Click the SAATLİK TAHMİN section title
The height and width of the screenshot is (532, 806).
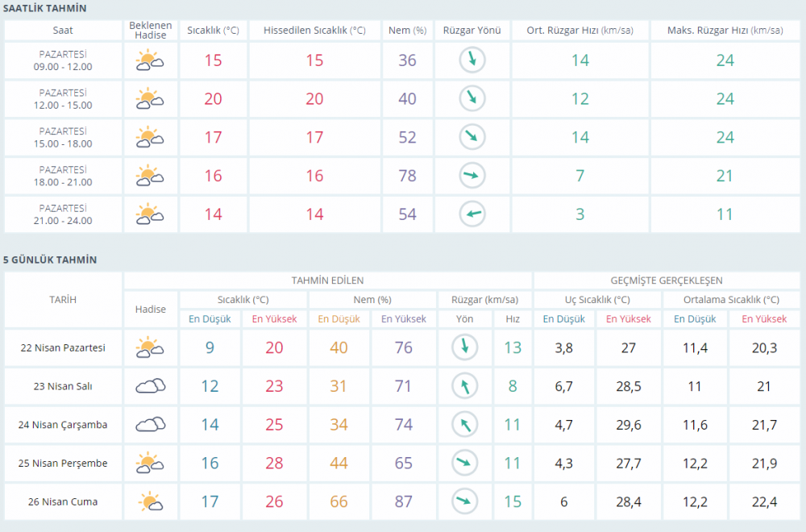46,8
